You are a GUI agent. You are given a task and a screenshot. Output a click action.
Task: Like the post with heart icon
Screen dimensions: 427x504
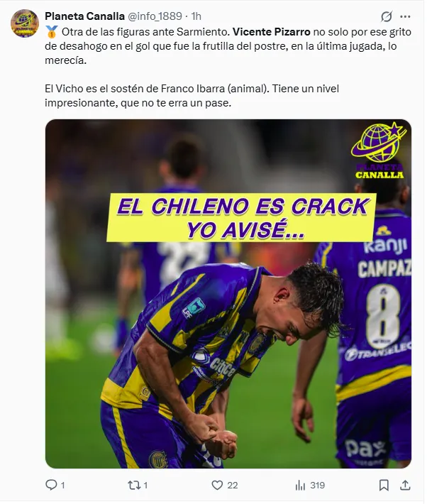point(217,485)
